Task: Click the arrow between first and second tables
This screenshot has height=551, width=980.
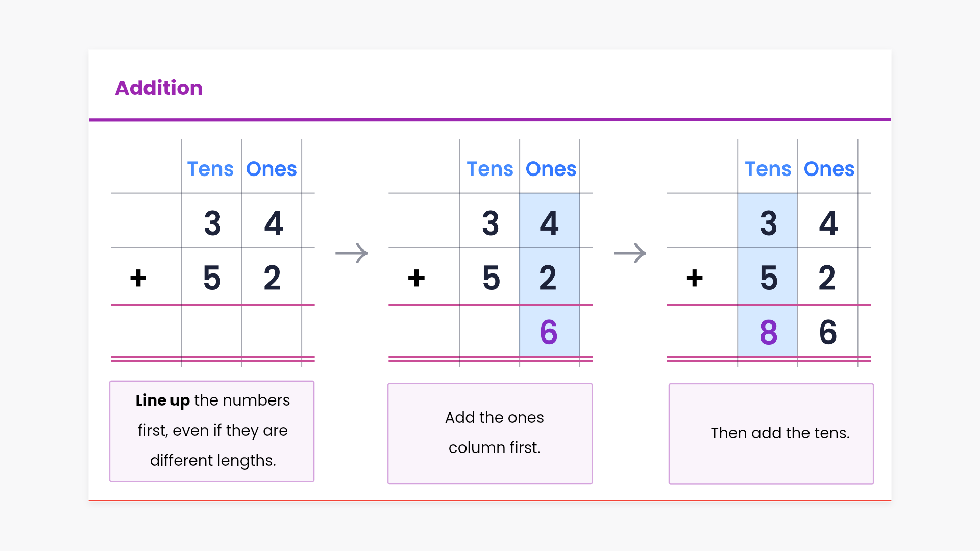Action: [x=352, y=253]
